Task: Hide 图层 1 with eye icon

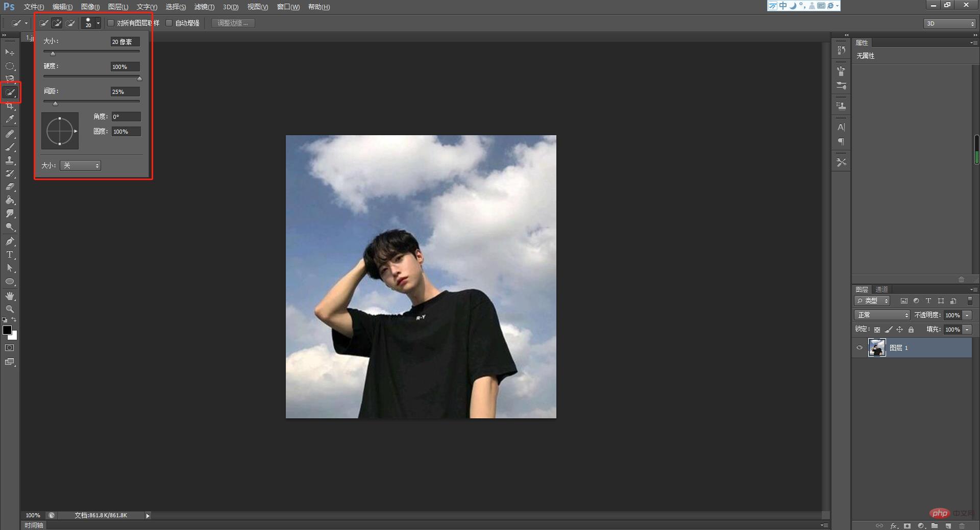Action: click(x=860, y=348)
